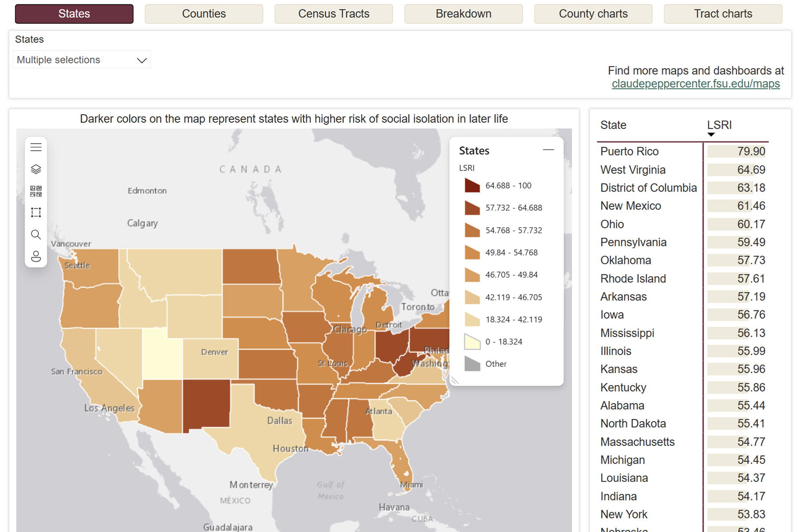
Task: Select the West Virginia table row
Action: click(x=633, y=170)
